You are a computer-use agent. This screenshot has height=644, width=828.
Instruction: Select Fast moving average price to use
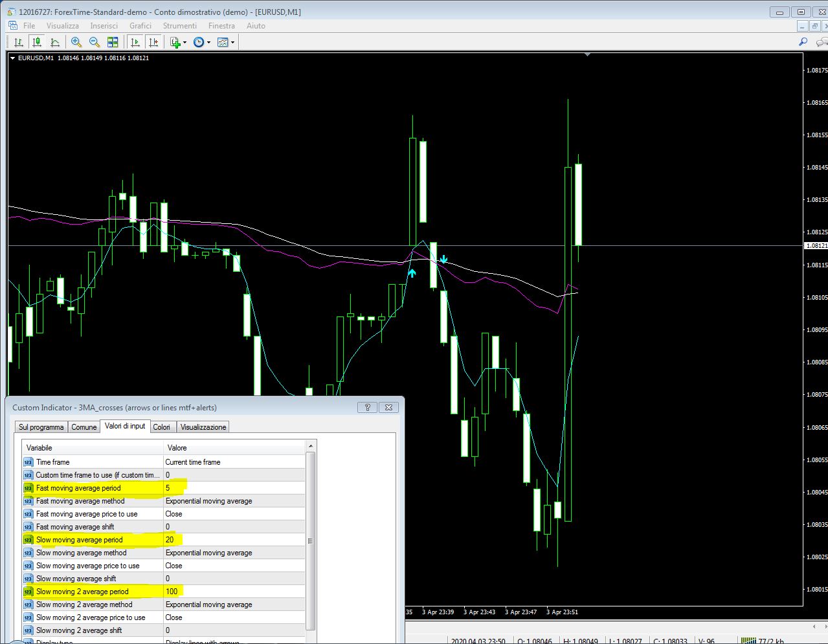coord(93,514)
